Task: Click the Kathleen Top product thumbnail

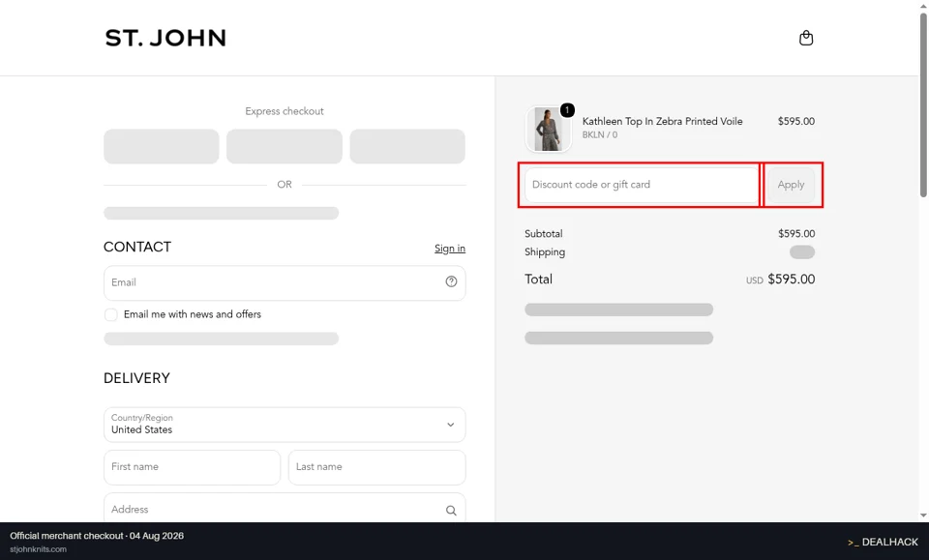Action: click(548, 129)
